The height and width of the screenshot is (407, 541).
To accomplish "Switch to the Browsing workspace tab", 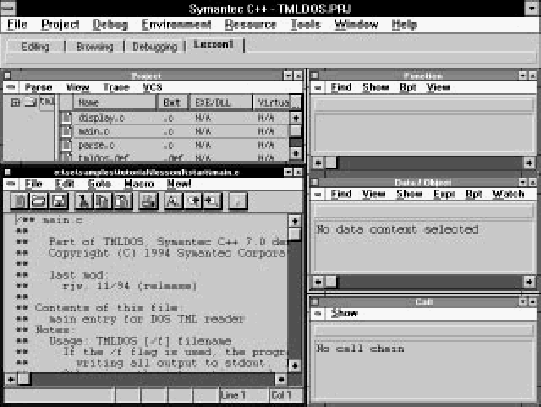I will coord(95,47).
